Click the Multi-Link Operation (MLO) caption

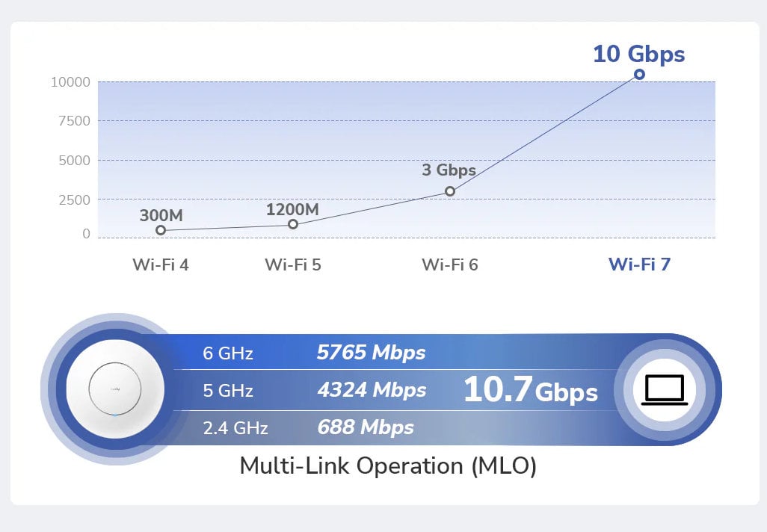pyautogui.click(x=388, y=466)
